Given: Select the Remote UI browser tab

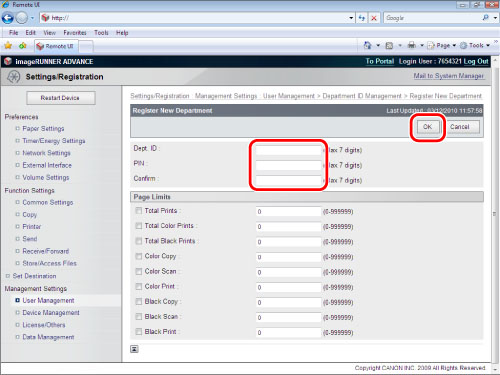Looking at the screenshot, I should tap(56, 46).
